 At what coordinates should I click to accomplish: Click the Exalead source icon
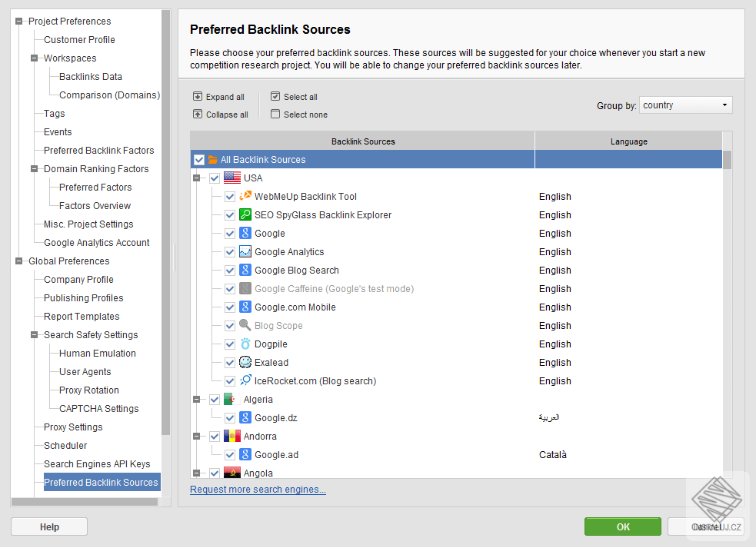coord(245,363)
